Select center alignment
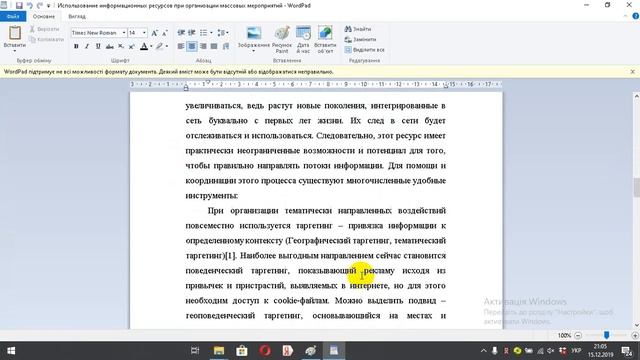Image resolution: width=640 pixels, height=360 pixels. pyautogui.click(x=192, y=47)
